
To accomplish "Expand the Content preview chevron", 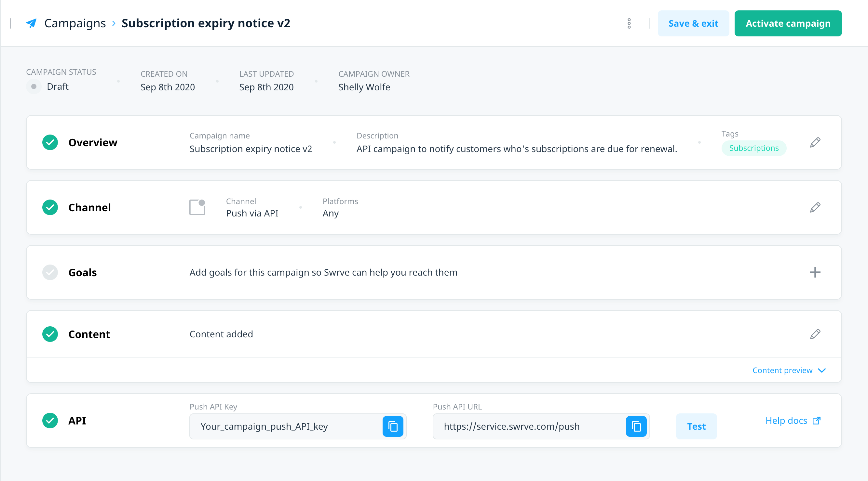I will (821, 370).
